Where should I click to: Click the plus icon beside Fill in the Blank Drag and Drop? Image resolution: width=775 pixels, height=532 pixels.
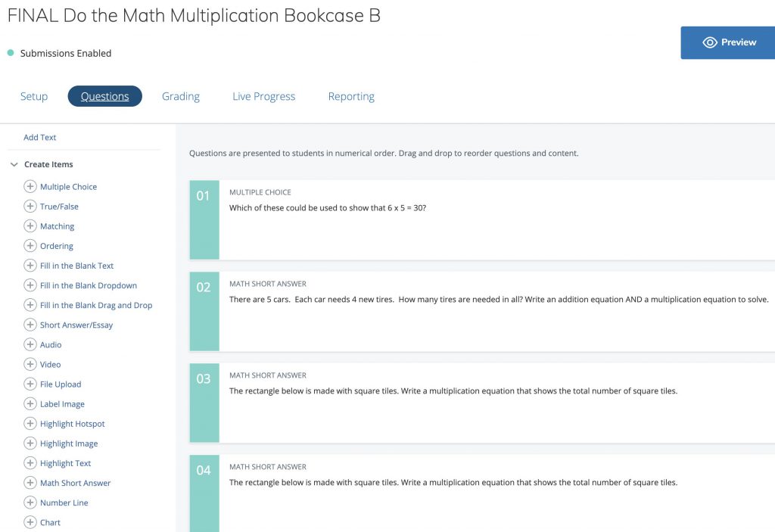30,305
